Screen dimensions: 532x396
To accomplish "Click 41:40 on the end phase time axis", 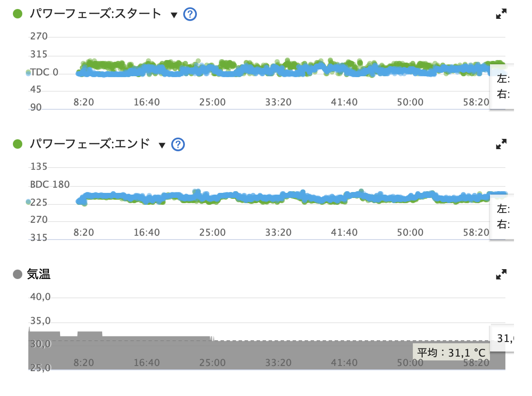I will point(344,232).
